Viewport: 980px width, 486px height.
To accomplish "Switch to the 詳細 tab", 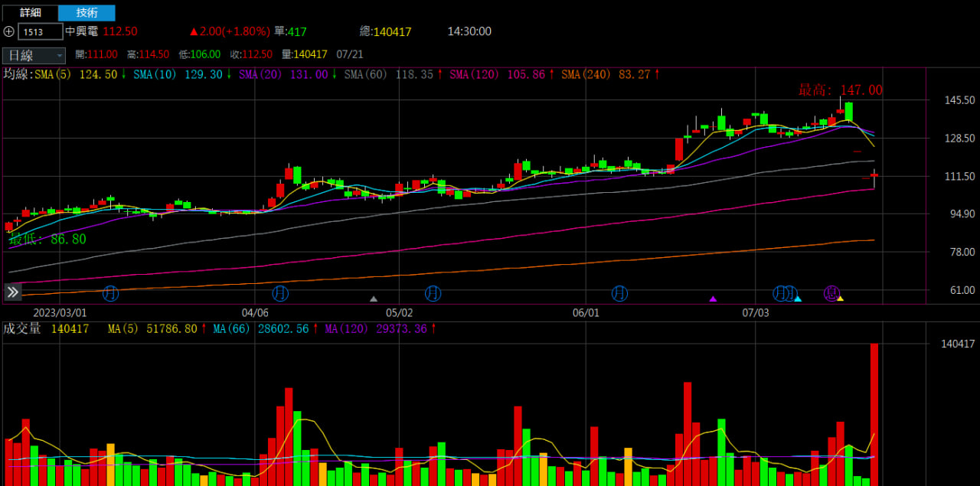I will (30, 12).
